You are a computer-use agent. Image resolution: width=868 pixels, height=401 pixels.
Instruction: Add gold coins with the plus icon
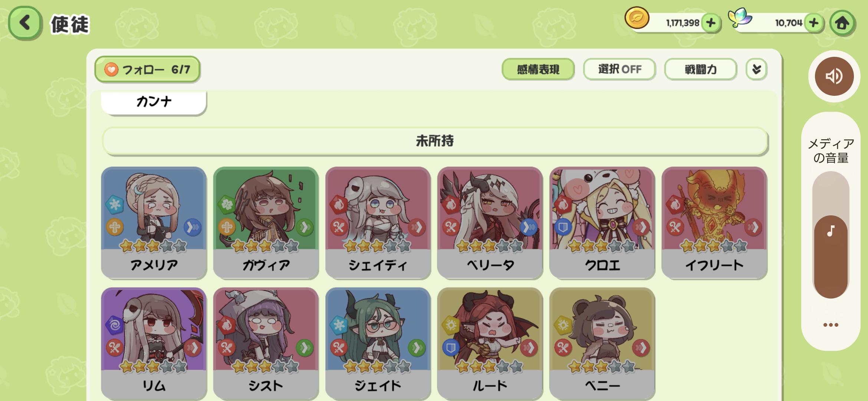point(711,23)
